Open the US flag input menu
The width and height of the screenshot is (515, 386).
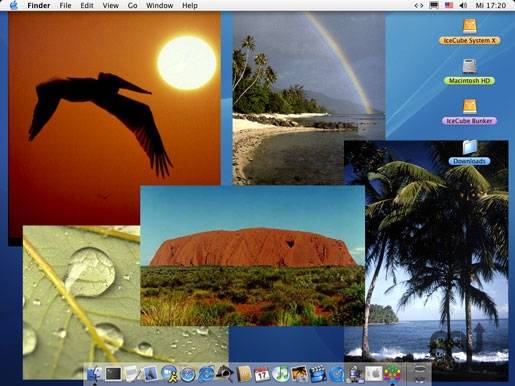point(449,5)
